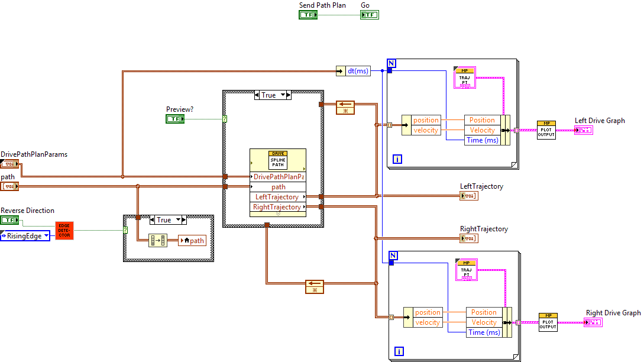Click the MP Plot Output VI feeding Left Drive Graph
This screenshot has width=644, height=362.
pos(546,130)
